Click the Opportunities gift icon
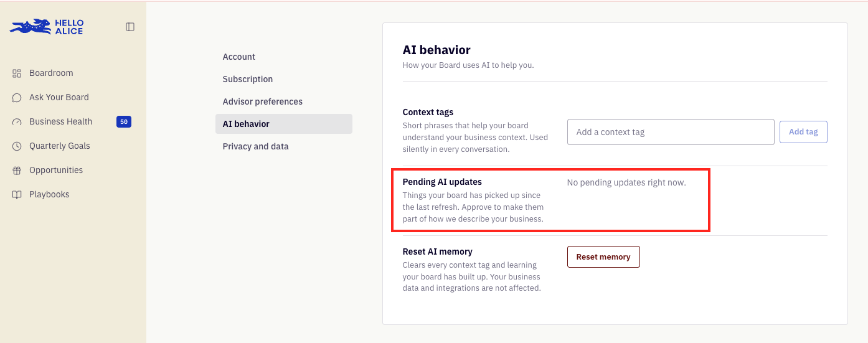 click(17, 171)
